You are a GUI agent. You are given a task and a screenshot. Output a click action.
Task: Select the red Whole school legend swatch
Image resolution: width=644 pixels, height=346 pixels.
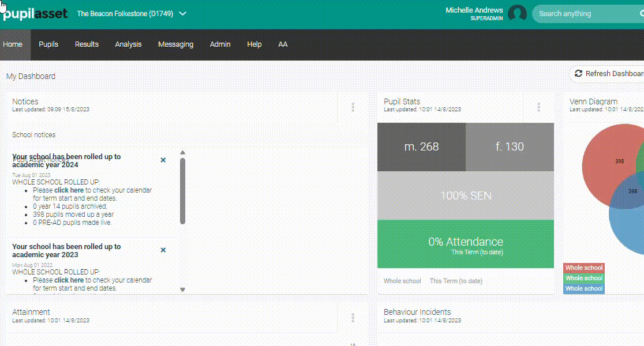click(x=583, y=268)
